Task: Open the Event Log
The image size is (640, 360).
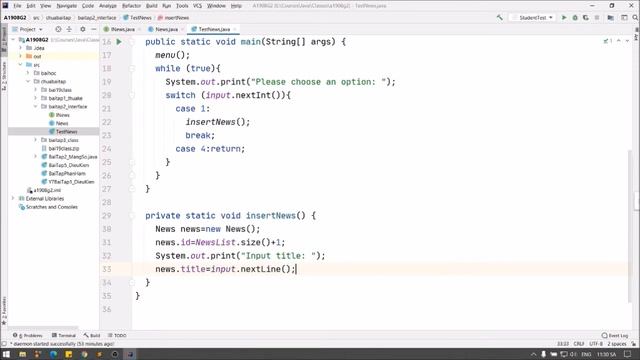Action: point(615,335)
